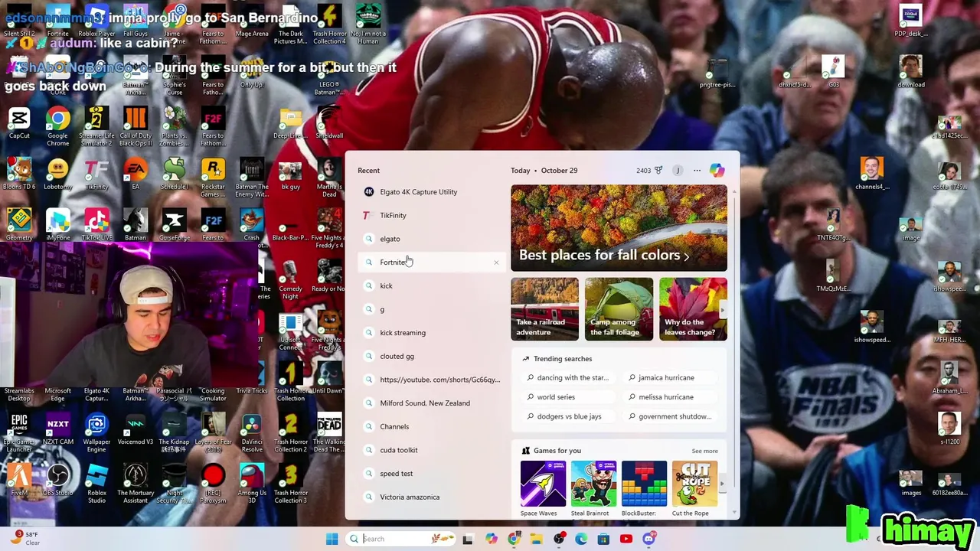
Task: Open 'Camp among the fall foliage' thumbnail
Action: 619,309
